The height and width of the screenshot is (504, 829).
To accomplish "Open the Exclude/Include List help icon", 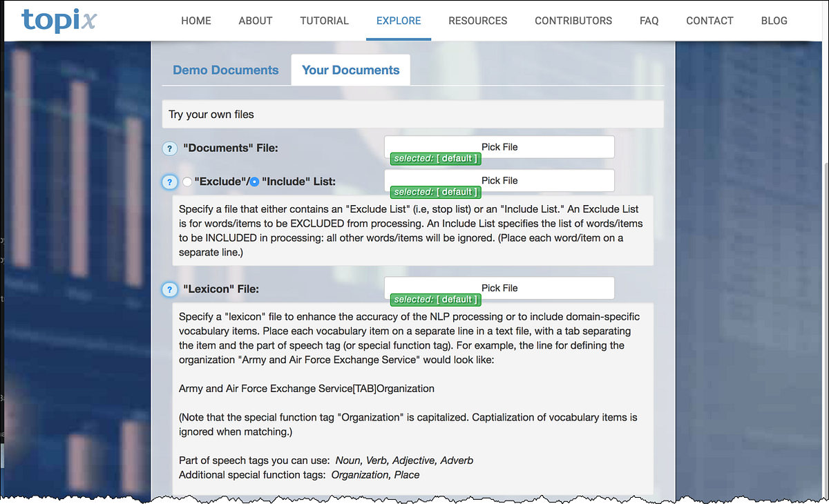I will (169, 182).
